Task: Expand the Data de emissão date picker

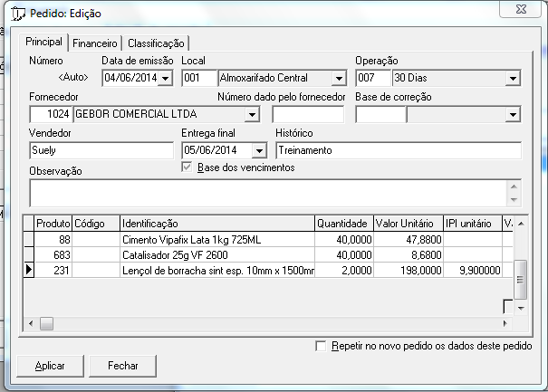Action: click(x=165, y=79)
